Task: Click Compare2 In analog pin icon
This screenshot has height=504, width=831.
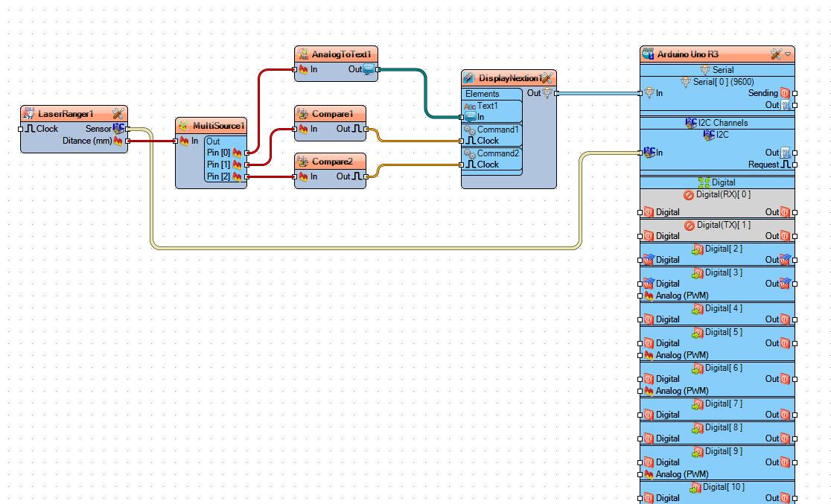Action: 303,176
